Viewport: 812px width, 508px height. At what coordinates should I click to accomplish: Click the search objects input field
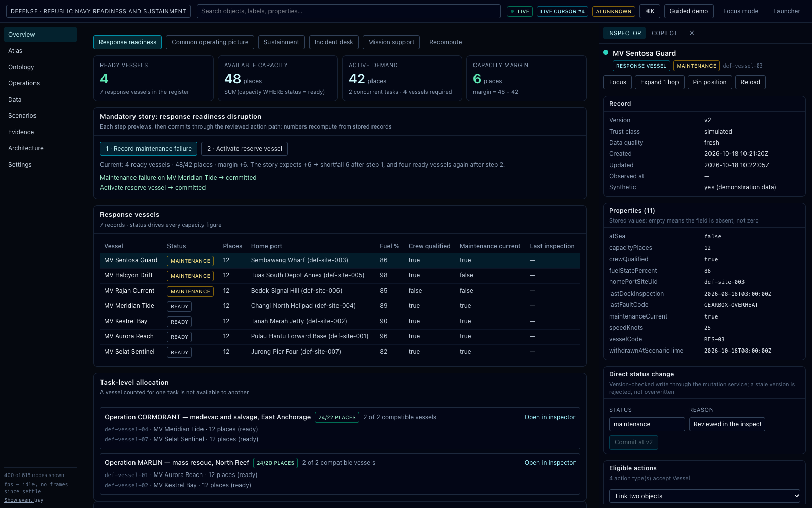(349, 11)
